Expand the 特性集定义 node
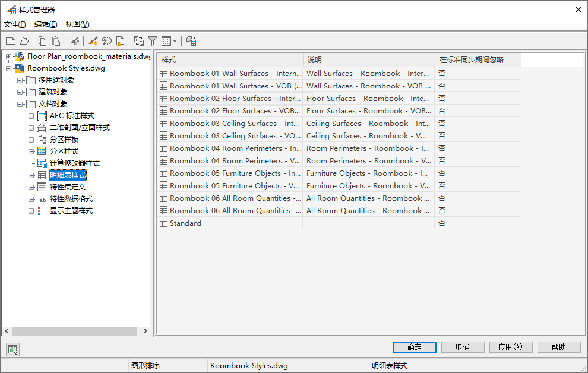The height and width of the screenshot is (373, 588). (x=31, y=188)
